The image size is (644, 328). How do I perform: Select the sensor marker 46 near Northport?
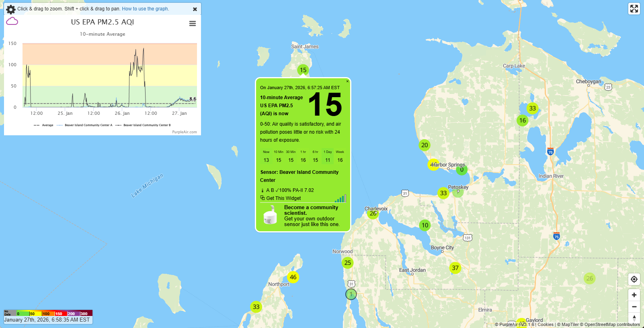click(x=293, y=277)
